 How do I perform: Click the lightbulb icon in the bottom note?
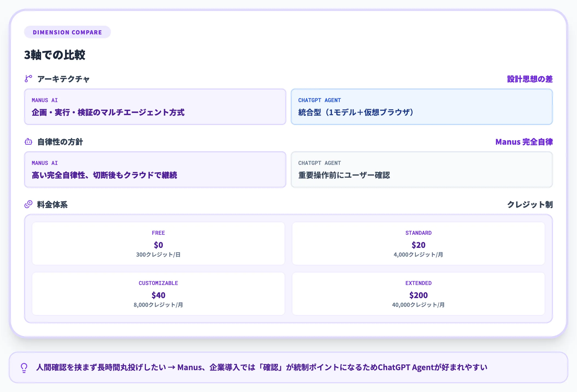[24, 368]
